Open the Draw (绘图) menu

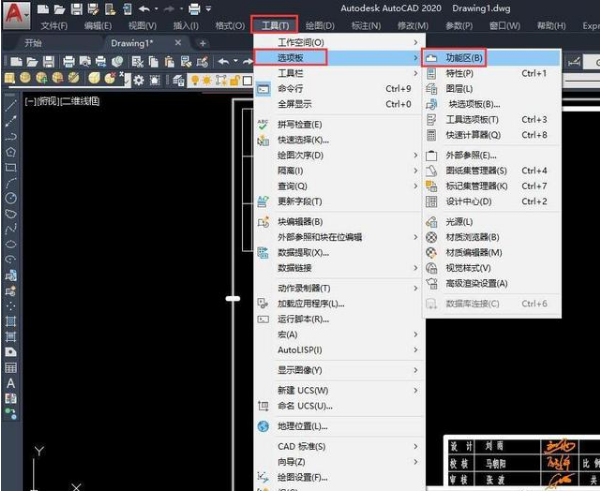[319, 25]
